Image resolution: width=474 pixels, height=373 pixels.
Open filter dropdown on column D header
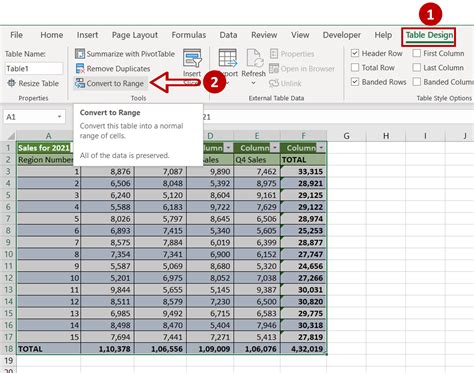[x=228, y=148]
